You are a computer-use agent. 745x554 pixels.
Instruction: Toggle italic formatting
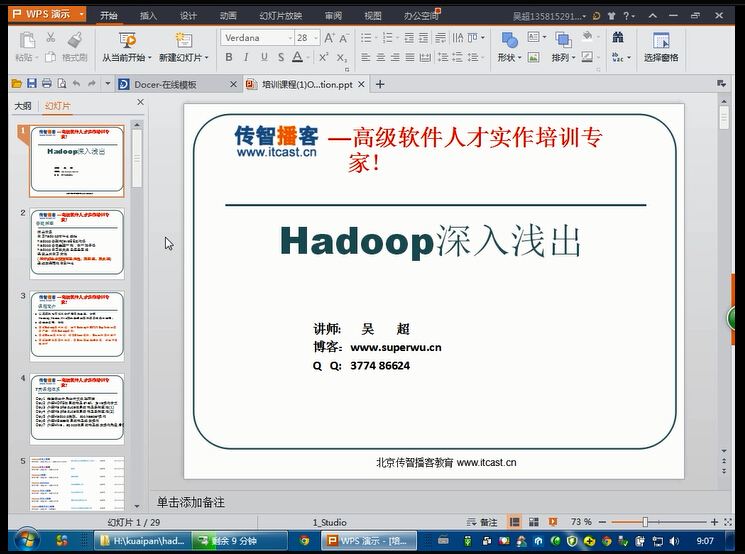[246, 57]
